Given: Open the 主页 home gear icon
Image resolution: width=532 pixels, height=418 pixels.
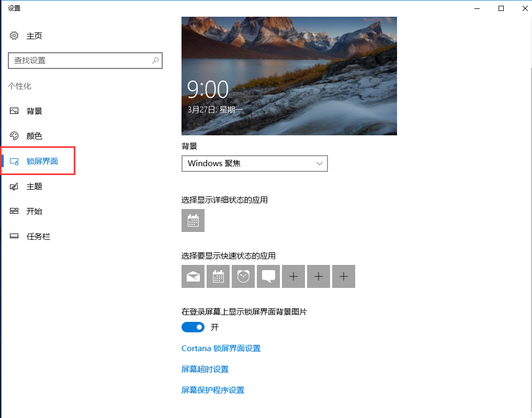Looking at the screenshot, I should click(x=14, y=36).
